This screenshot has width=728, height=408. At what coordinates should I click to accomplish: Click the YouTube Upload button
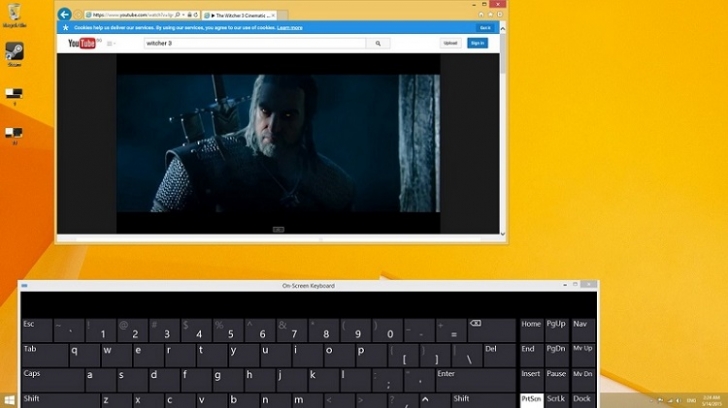coord(450,43)
